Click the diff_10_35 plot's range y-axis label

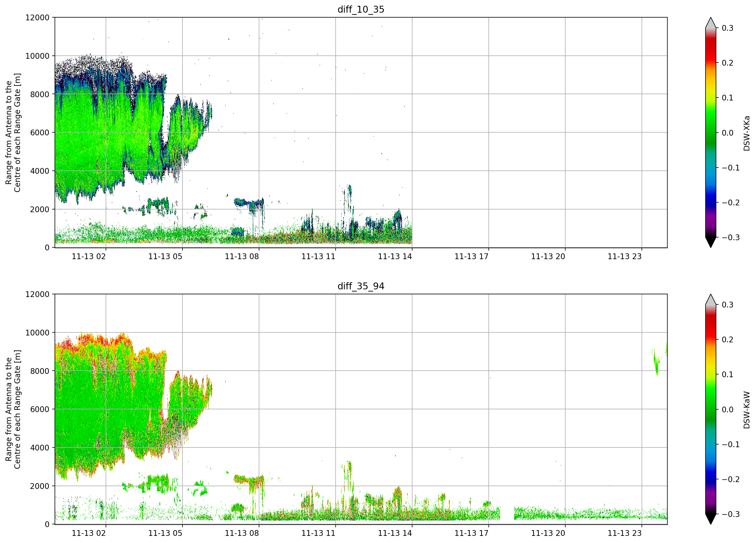pyautogui.click(x=13, y=132)
